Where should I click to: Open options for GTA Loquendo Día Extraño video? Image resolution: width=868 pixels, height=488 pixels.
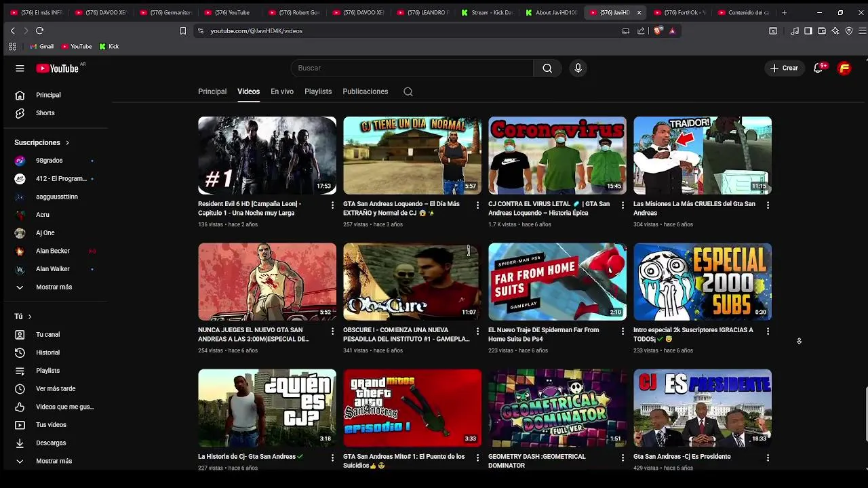point(477,205)
